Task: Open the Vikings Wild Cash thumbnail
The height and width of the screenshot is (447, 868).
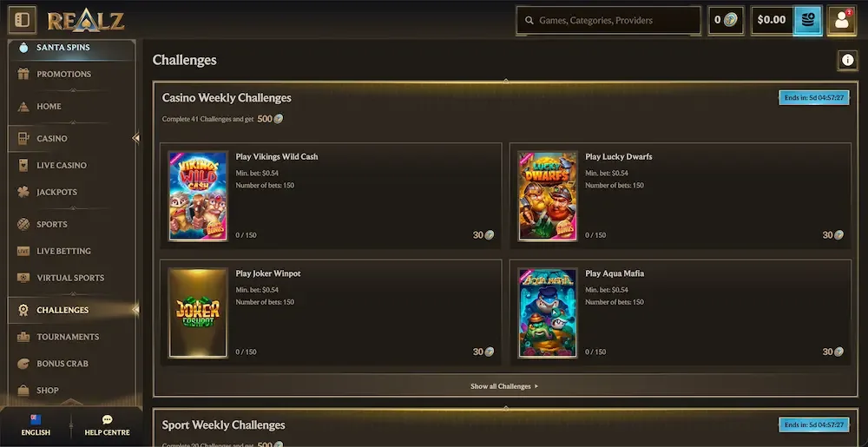Action: pos(198,196)
